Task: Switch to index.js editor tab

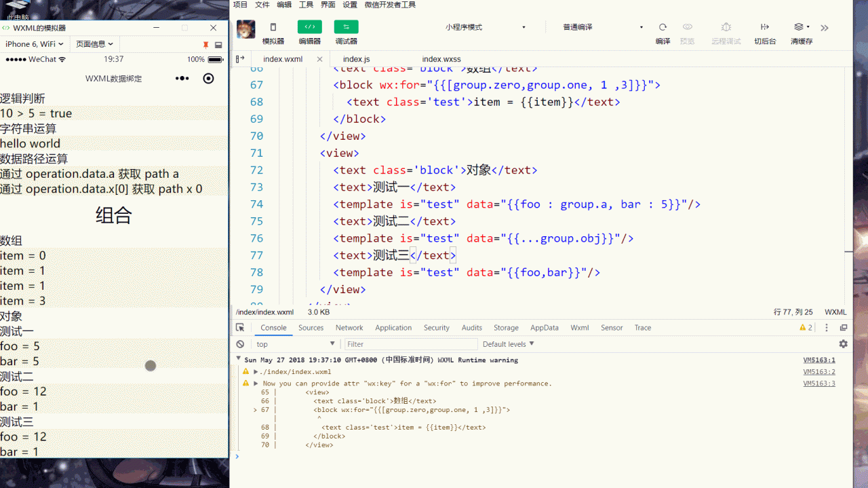Action: (x=357, y=59)
